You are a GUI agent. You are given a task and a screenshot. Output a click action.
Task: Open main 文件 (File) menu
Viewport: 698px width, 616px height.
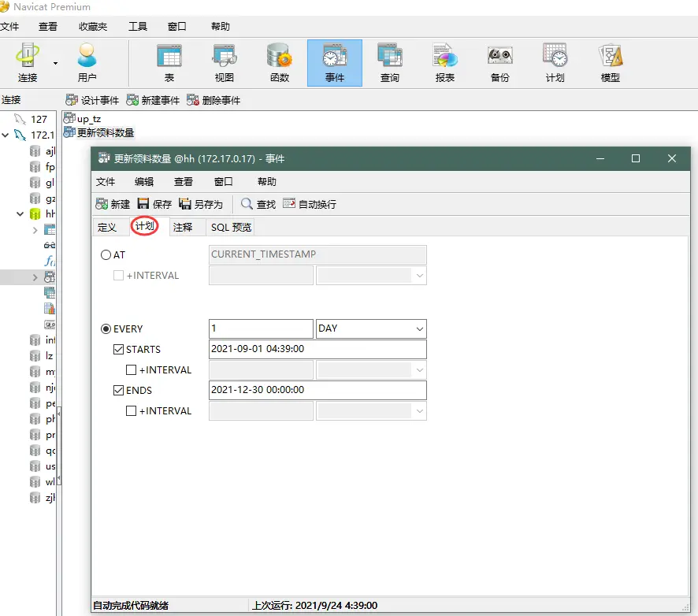click(x=9, y=26)
